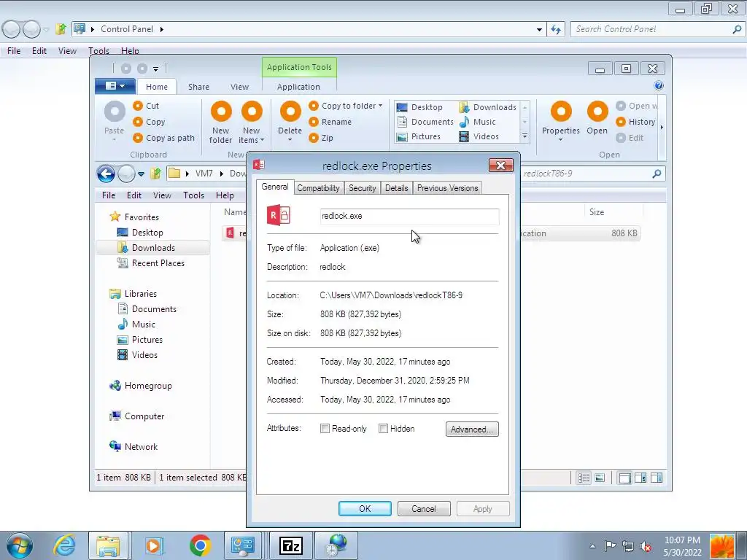Screen dimensions: 747x560
Task: Open Downloads location in ribbon gallery
Action: tap(488, 107)
